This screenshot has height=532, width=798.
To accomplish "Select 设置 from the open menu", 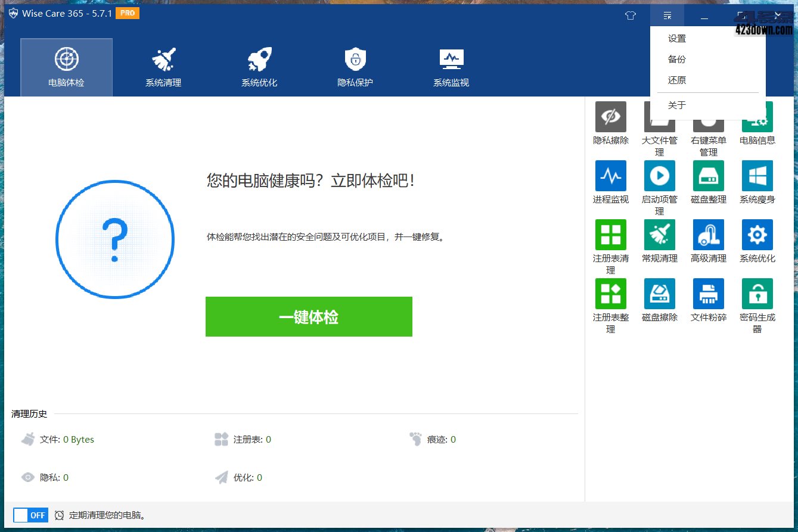I will [677, 38].
